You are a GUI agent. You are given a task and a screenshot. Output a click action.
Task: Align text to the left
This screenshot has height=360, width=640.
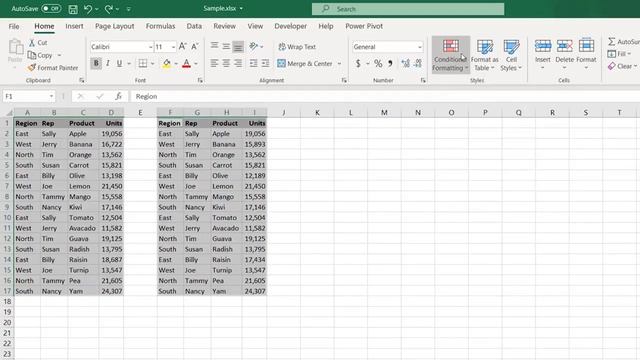(x=214, y=63)
